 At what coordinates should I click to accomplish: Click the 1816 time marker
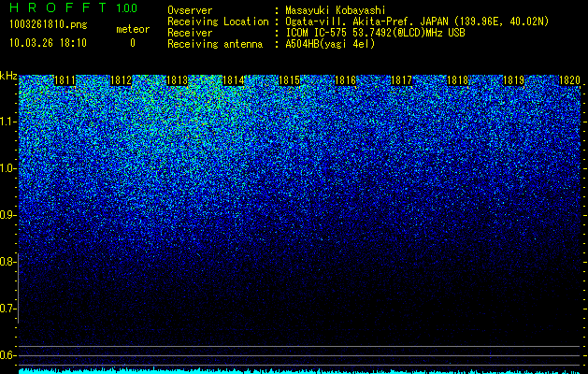pos(345,80)
